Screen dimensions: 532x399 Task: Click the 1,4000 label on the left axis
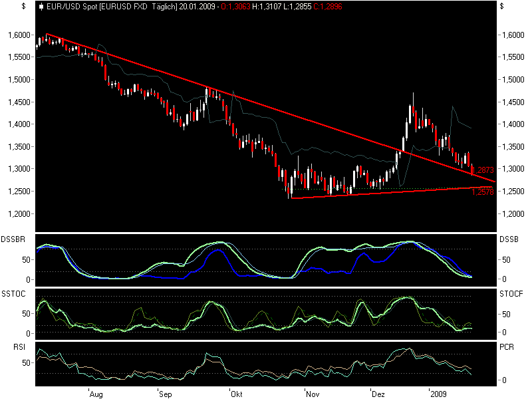pyautogui.click(x=19, y=124)
